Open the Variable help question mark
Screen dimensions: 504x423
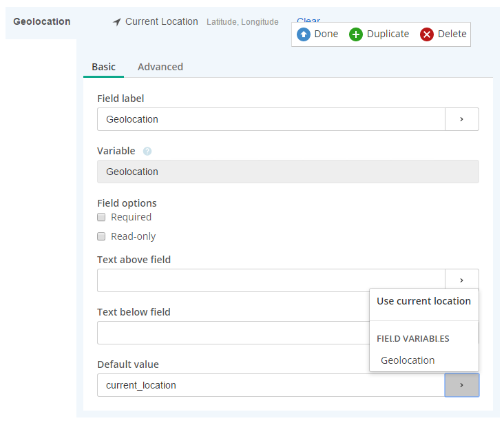click(x=147, y=151)
